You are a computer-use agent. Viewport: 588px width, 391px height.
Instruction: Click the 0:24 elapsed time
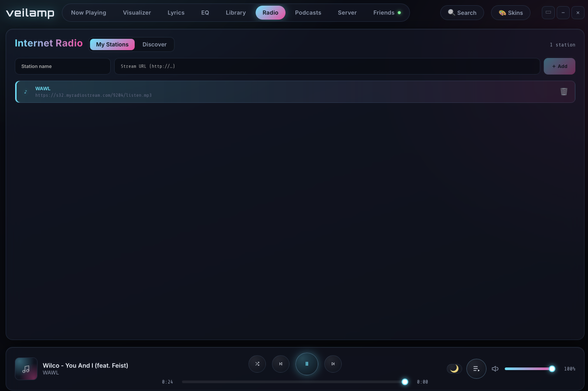[168, 382]
